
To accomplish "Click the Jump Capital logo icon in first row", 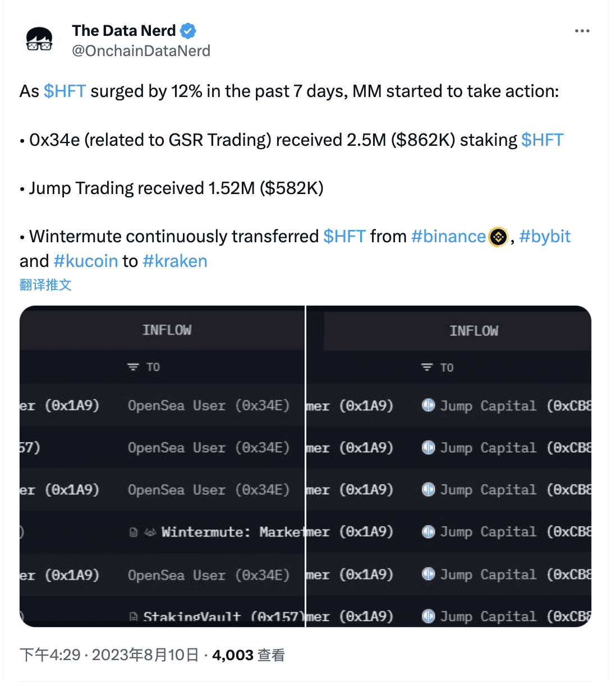I will (x=428, y=405).
